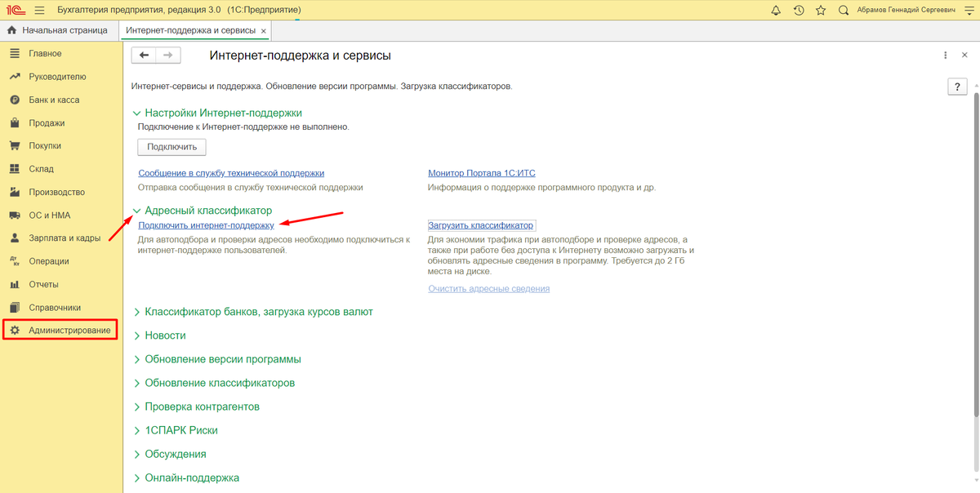Viewport: 980px width, 493px height.
Task: Go back with the left arrow button
Action: pyautogui.click(x=145, y=55)
